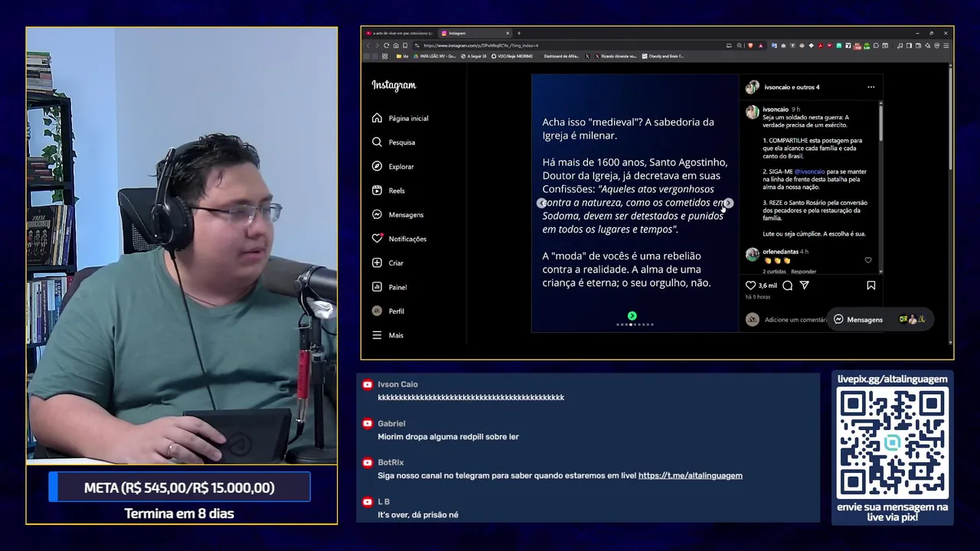
Task: Open the VDO.Ninja MIORIM2 bookmark
Action: (512, 56)
